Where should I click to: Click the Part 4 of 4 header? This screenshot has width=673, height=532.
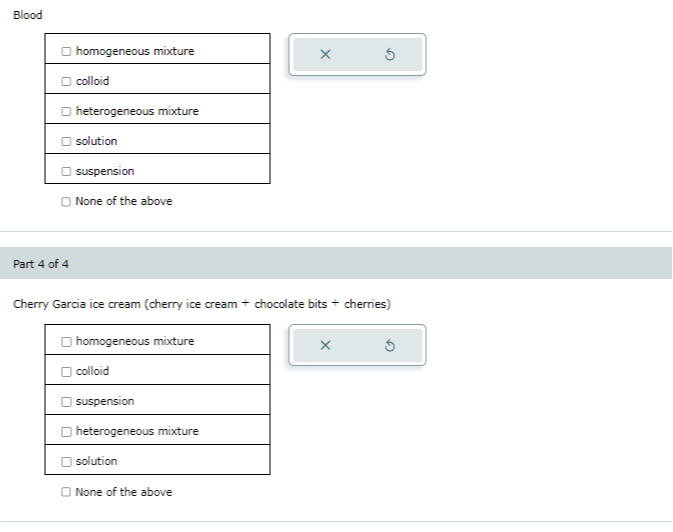pos(41,264)
